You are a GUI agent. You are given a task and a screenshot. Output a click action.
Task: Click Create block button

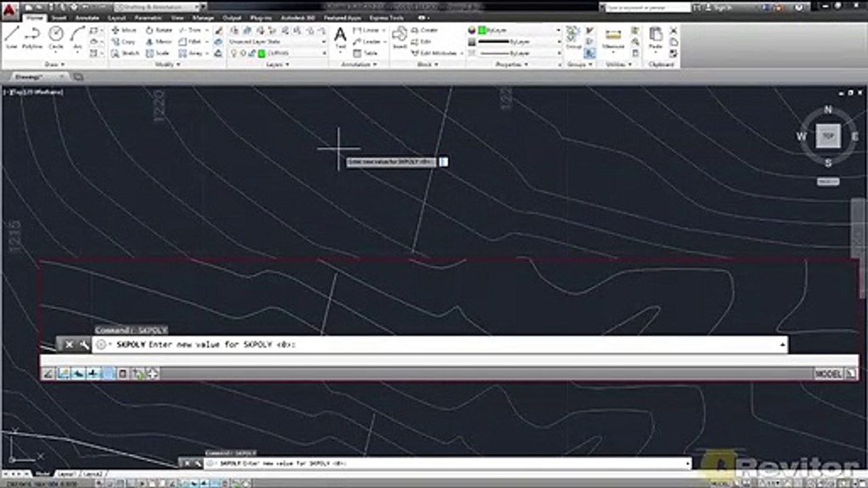(425, 30)
